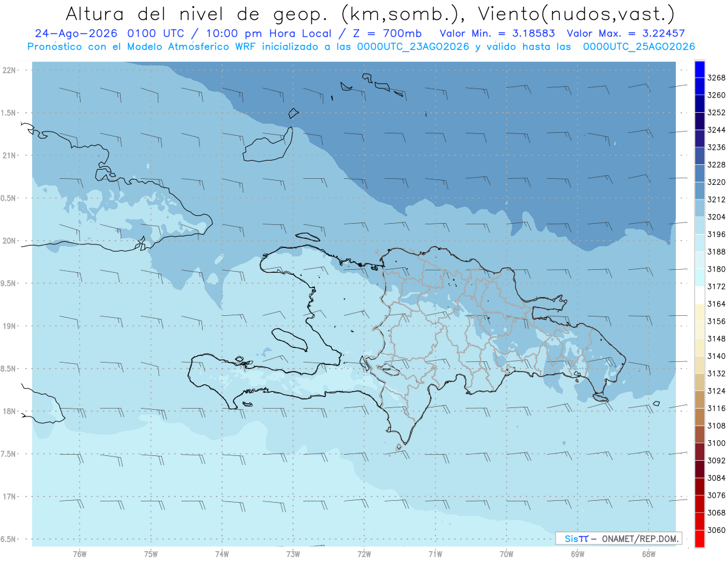
Task: Click the 22N latitude label
Action: [x=9, y=70]
